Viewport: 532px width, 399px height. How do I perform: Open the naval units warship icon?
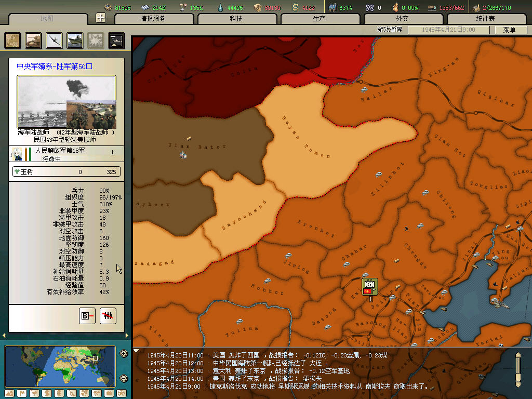click(x=74, y=41)
